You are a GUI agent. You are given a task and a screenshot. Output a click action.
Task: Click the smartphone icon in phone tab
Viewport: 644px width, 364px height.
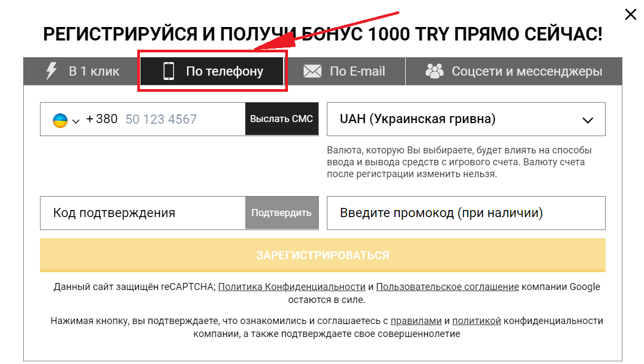[x=169, y=71]
